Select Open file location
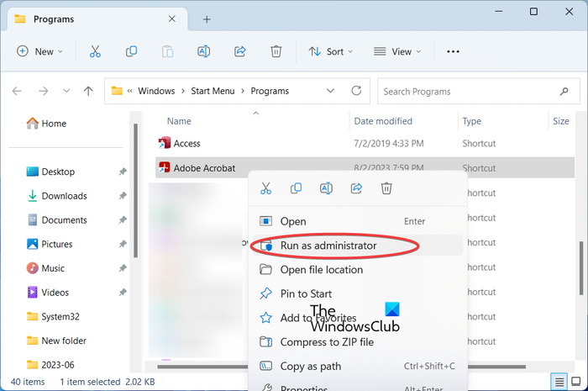 click(x=357, y=269)
